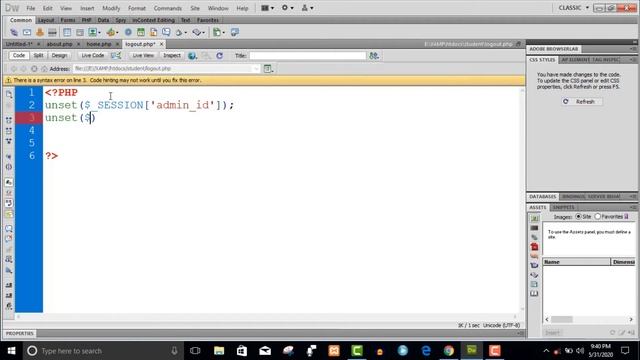The image size is (640, 360).
Task: Click the options icon after the Address field
Action: 268,69
